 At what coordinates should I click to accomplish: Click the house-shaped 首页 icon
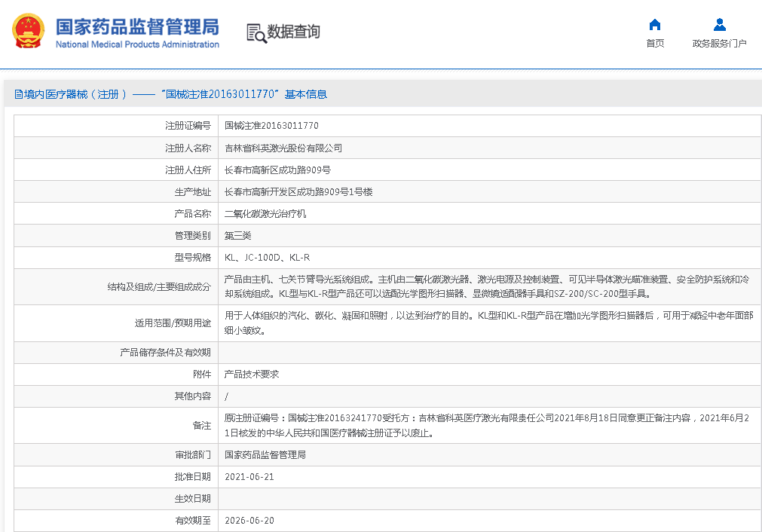pyautogui.click(x=655, y=24)
